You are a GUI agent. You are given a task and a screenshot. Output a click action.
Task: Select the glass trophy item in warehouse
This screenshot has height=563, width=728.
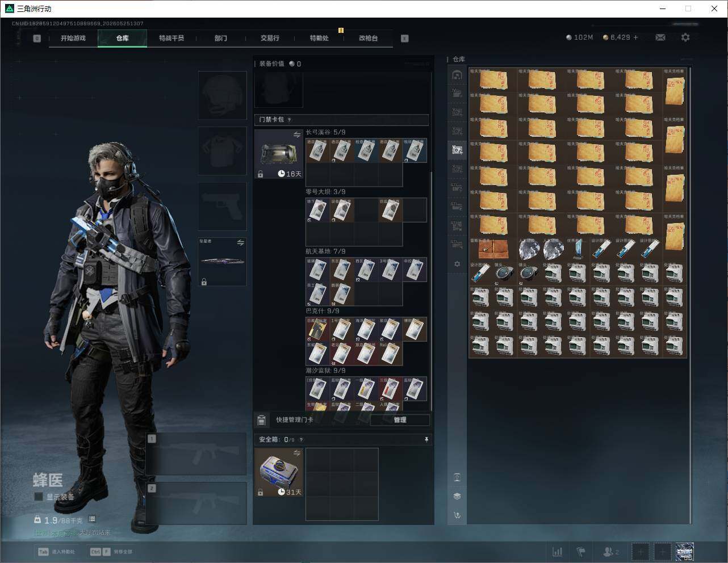click(x=578, y=250)
